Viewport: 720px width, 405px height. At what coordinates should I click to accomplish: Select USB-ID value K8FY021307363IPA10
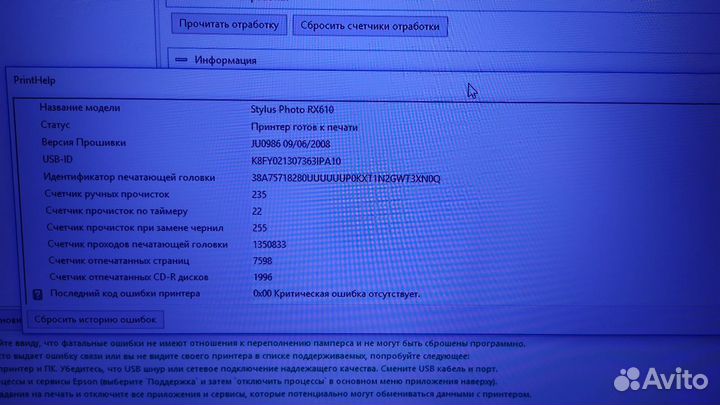(296, 161)
